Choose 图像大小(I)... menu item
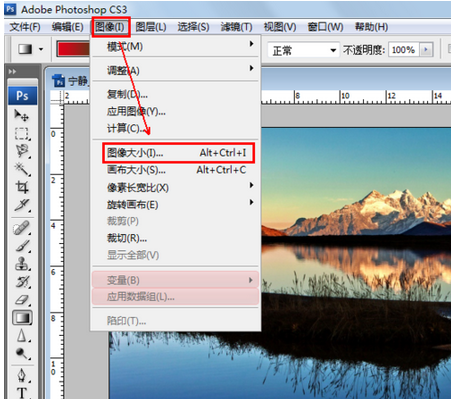Image resolution: width=451 pixels, height=399 pixels. coord(178,153)
